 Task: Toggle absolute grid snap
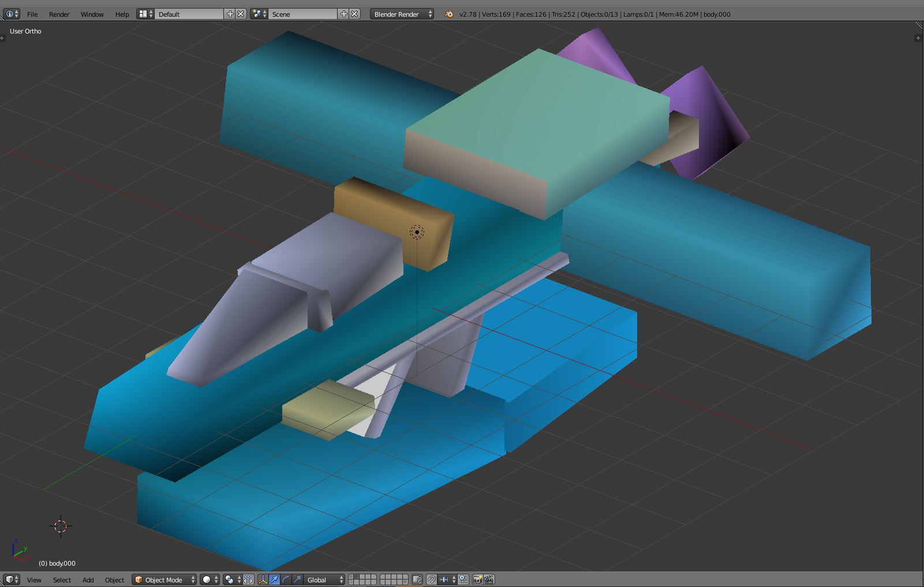tap(463, 579)
